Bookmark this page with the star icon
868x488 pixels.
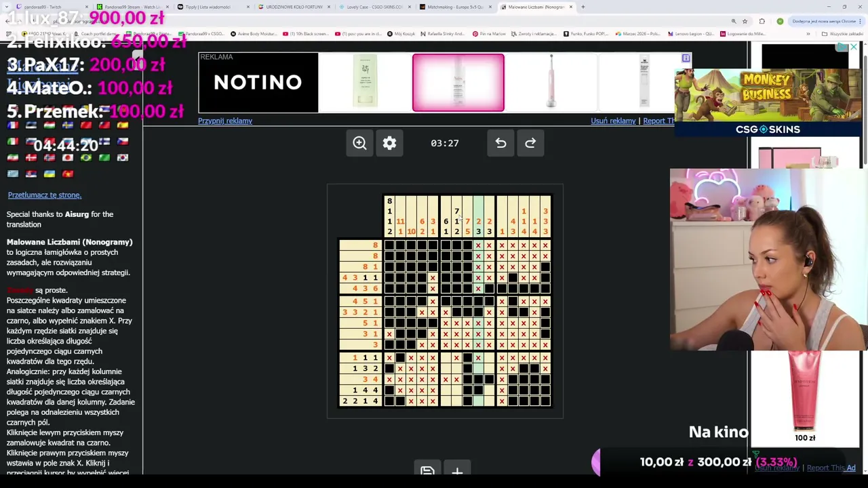(x=745, y=21)
